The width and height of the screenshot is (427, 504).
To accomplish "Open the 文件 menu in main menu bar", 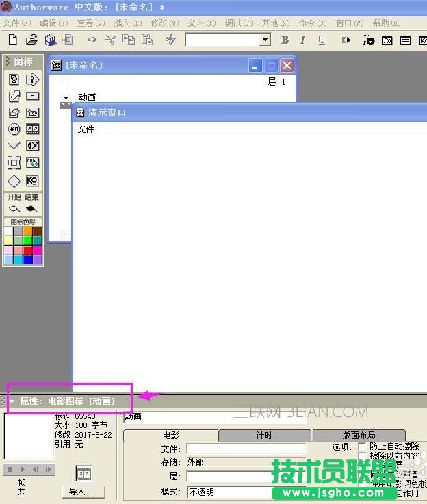I will pyautogui.click(x=17, y=23).
